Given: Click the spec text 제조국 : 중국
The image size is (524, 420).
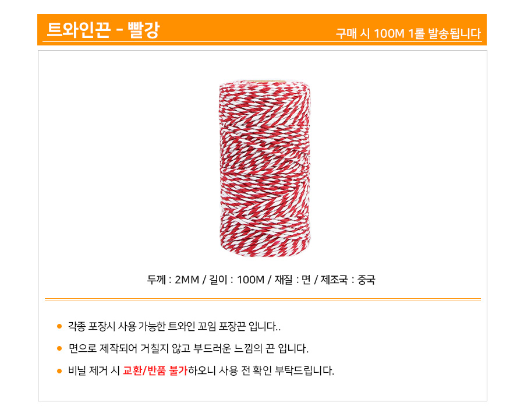Looking at the screenshot, I should coord(348,280).
